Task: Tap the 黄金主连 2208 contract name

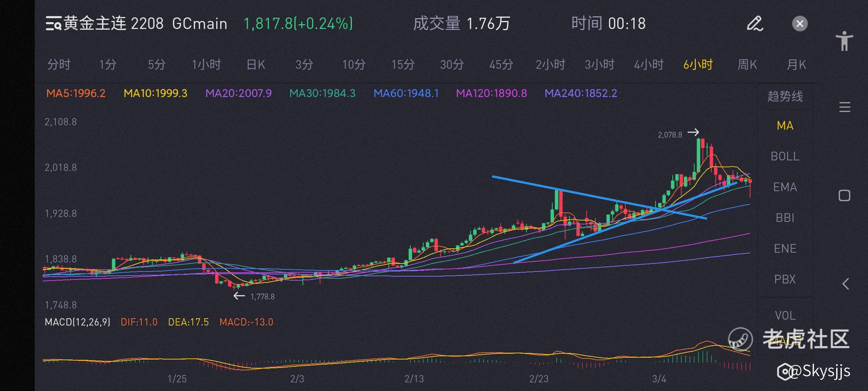Action: (114, 24)
